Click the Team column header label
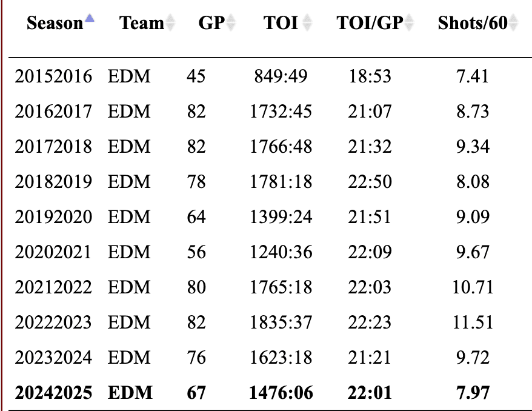 142,24
